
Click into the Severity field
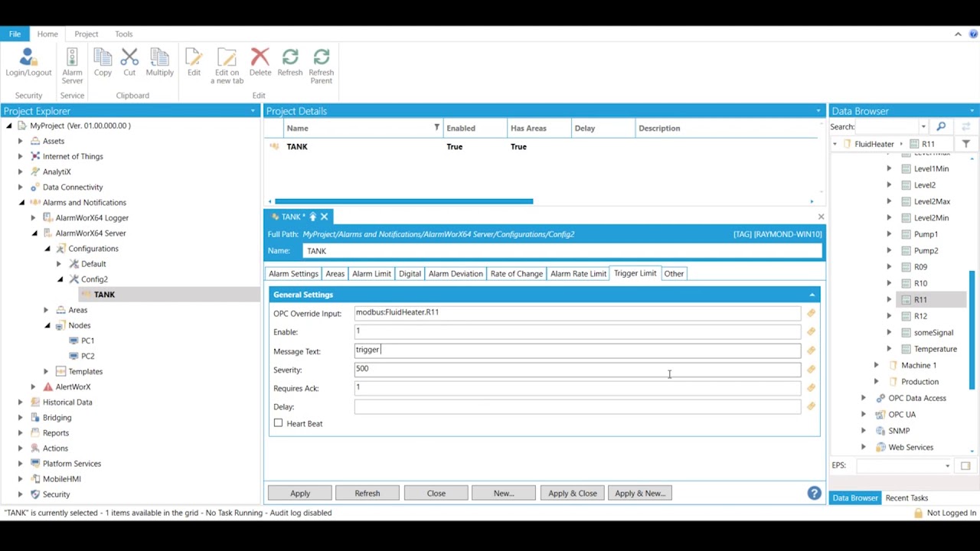click(577, 369)
